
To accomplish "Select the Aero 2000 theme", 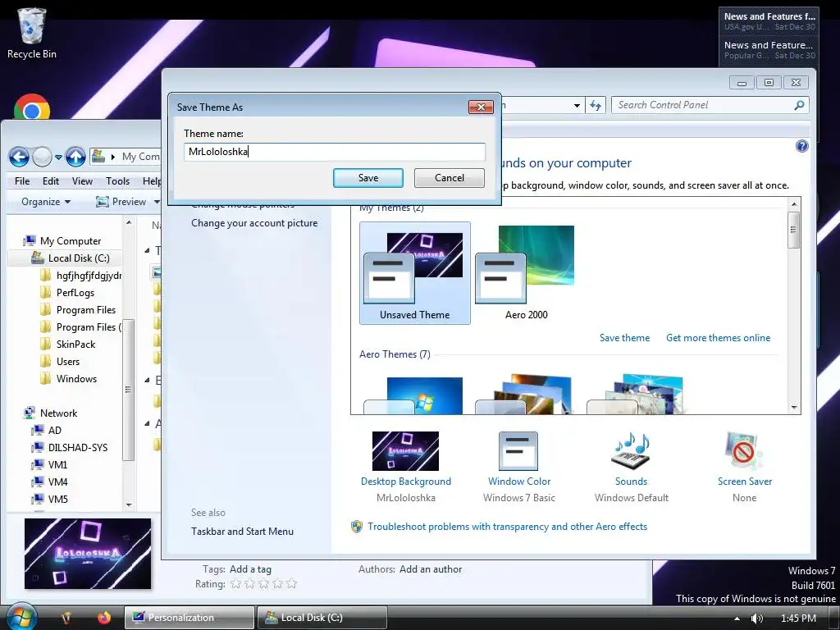I will point(526,272).
